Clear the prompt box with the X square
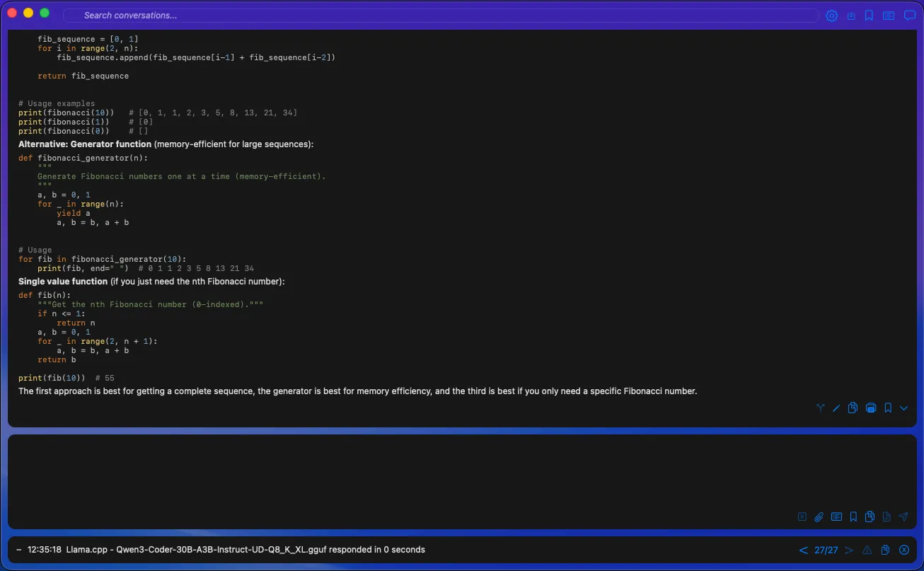 (x=802, y=517)
